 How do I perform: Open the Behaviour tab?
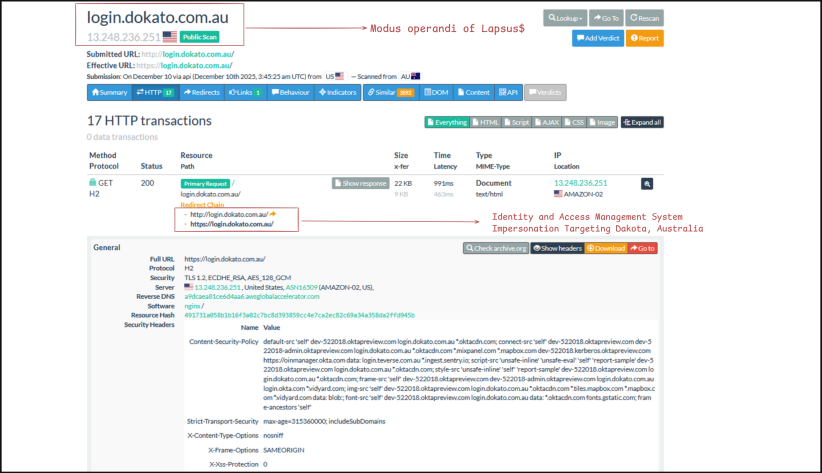pyautogui.click(x=290, y=92)
